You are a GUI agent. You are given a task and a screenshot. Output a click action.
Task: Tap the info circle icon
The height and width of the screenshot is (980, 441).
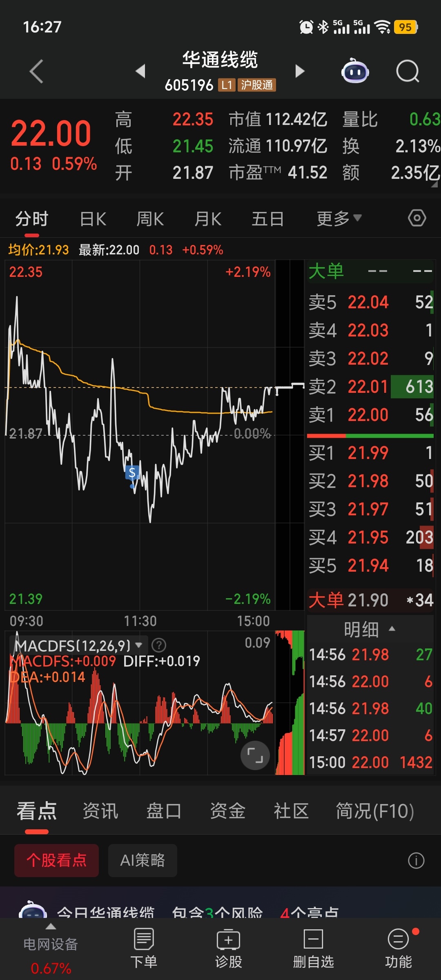(416, 860)
